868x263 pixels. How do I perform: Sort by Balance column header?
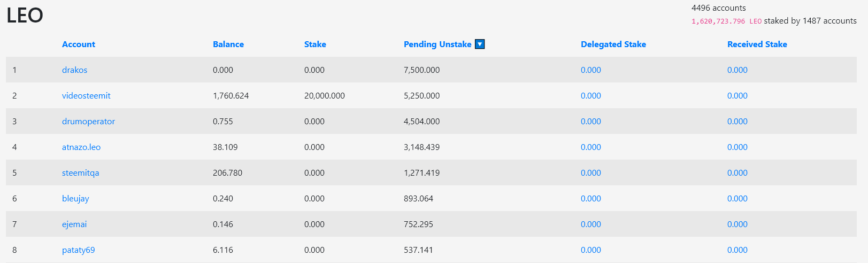pyautogui.click(x=228, y=44)
